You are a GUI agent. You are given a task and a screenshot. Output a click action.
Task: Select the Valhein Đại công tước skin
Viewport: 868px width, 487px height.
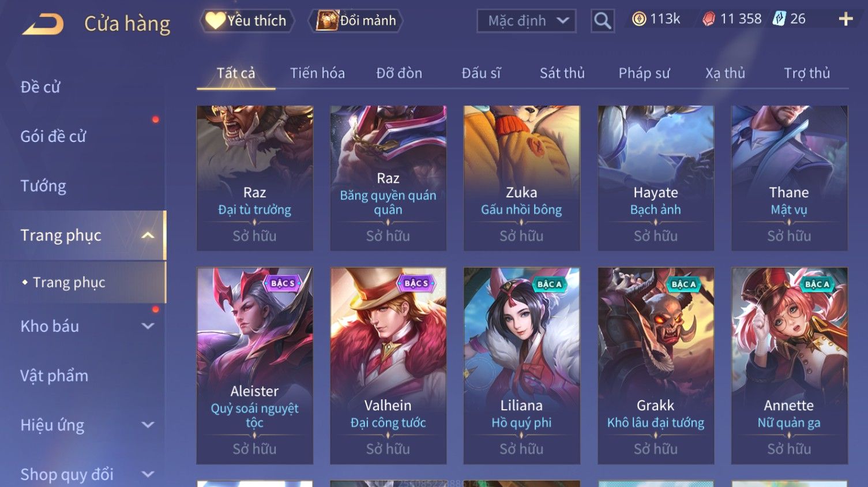pyautogui.click(x=388, y=366)
